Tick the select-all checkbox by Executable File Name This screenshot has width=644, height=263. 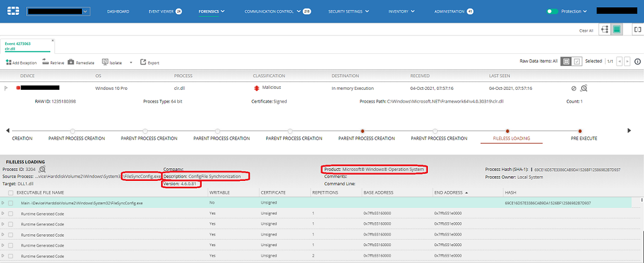click(x=11, y=193)
